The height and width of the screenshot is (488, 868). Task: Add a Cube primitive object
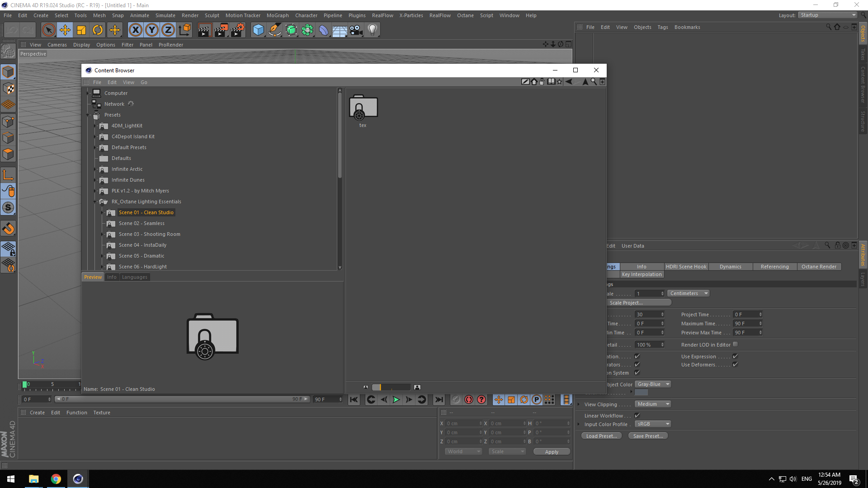tap(258, 30)
